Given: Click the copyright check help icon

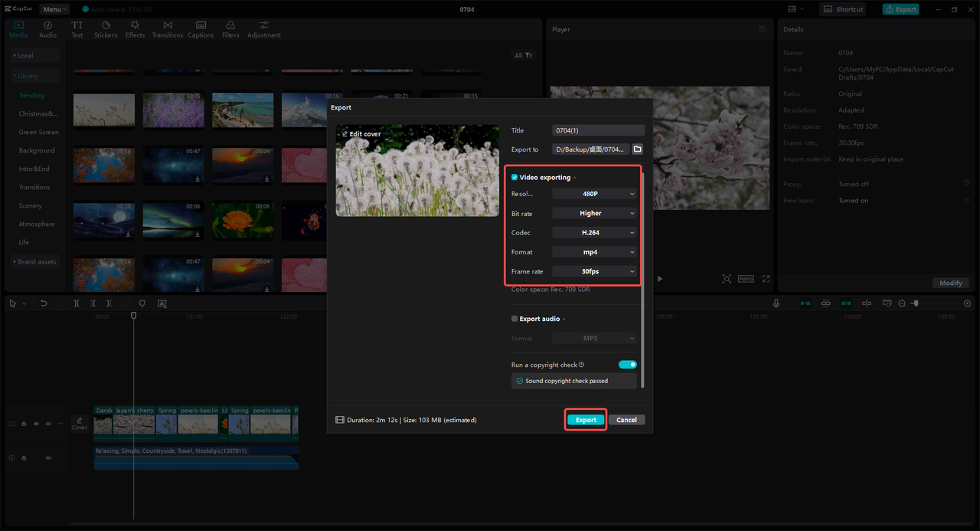Looking at the screenshot, I should point(582,365).
